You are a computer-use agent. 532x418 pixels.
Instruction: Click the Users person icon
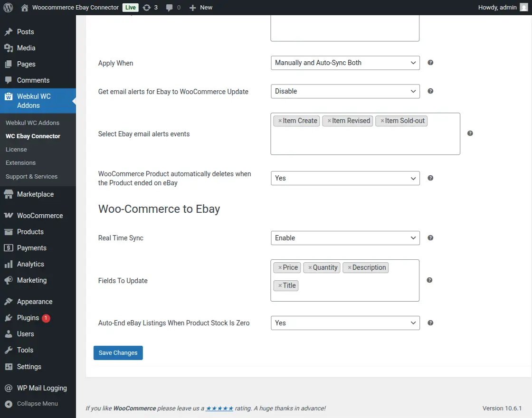(9, 334)
